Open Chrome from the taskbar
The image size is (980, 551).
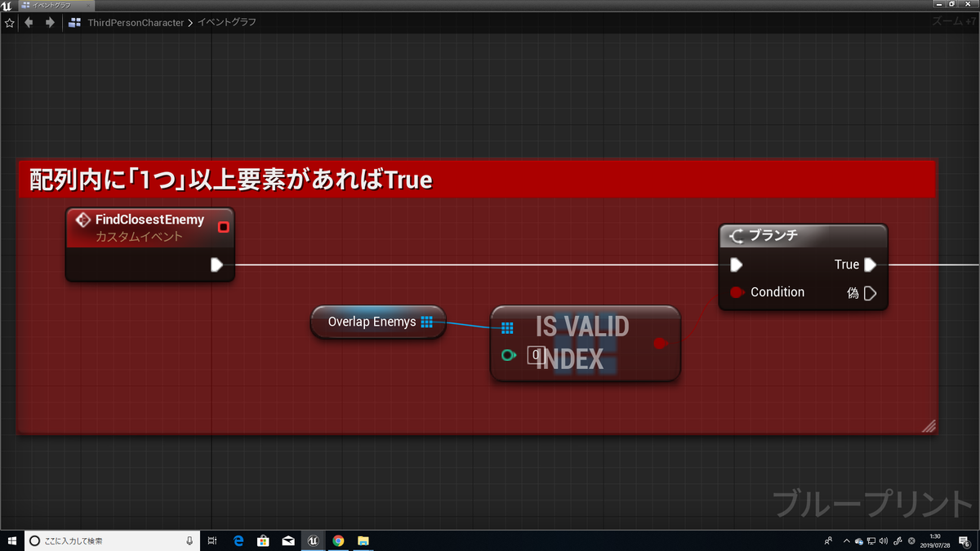[x=338, y=540]
